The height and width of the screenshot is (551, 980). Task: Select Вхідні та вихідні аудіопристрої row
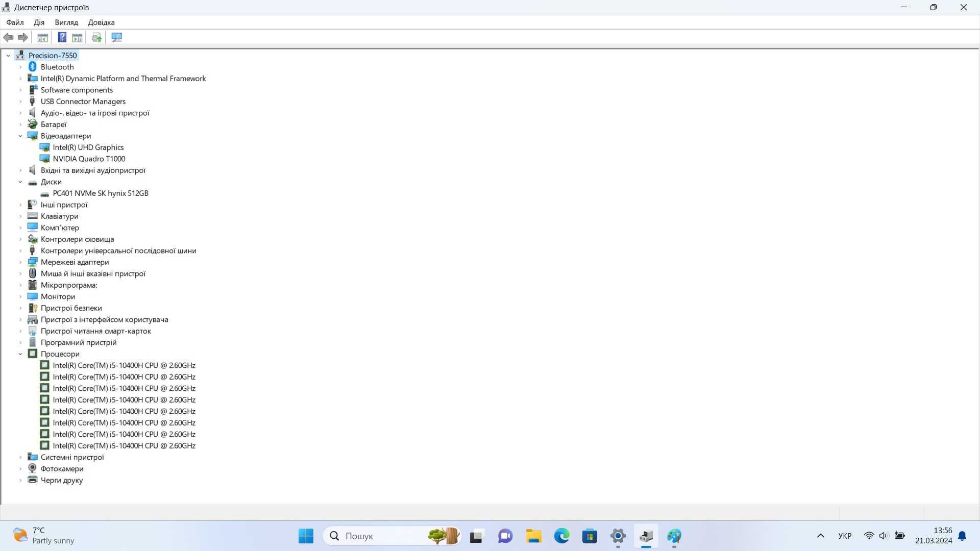point(93,170)
